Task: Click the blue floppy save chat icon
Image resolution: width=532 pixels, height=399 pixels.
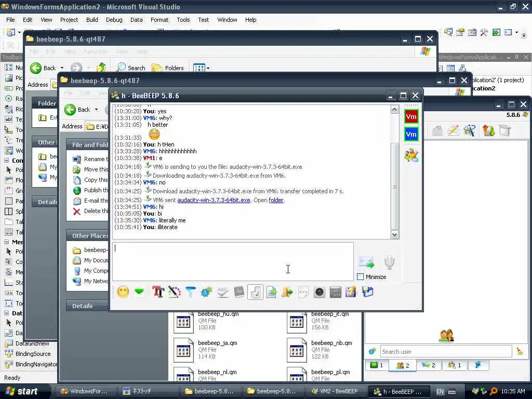Action: (x=367, y=292)
